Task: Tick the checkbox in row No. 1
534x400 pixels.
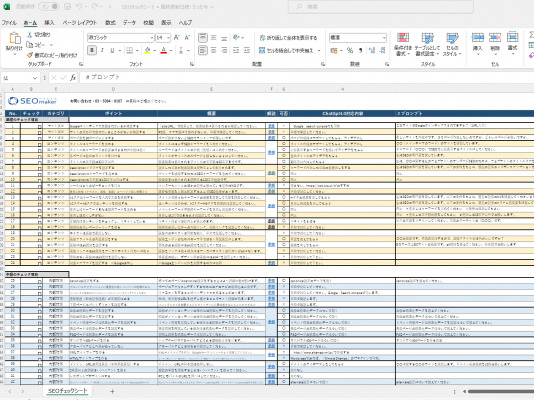Action: (x=40, y=127)
